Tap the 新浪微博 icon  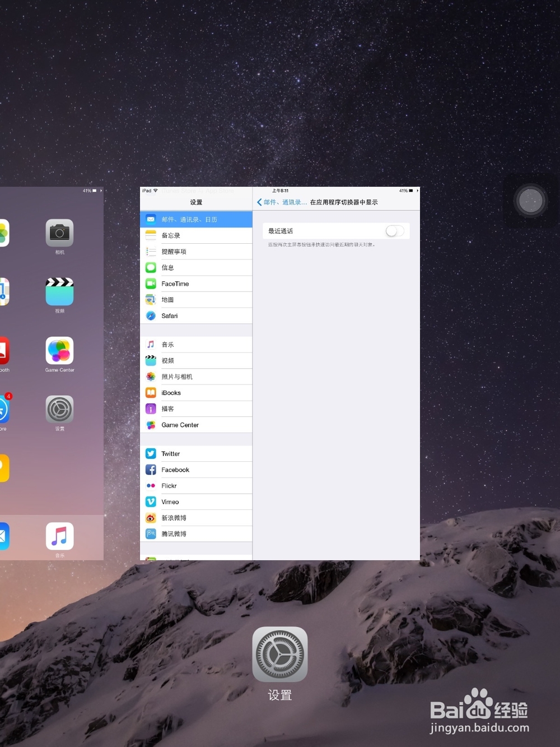(x=151, y=518)
